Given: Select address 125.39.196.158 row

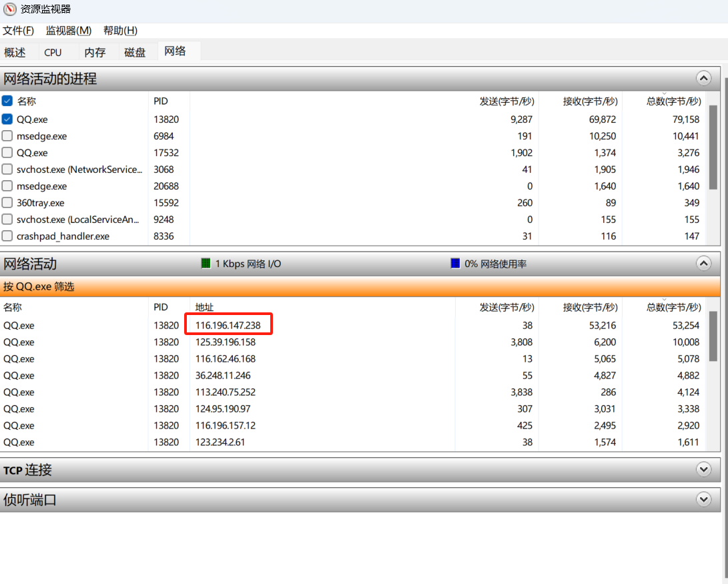Looking at the screenshot, I should coord(353,342).
